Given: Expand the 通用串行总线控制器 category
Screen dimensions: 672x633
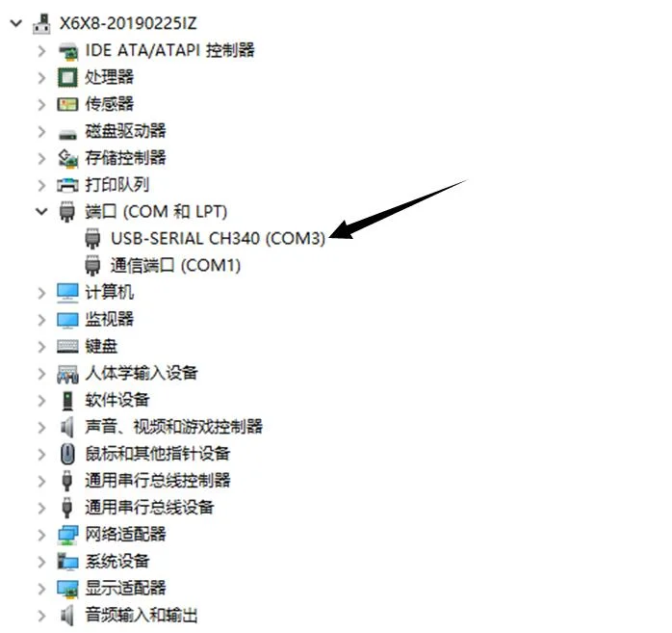Looking at the screenshot, I should 41,481.
